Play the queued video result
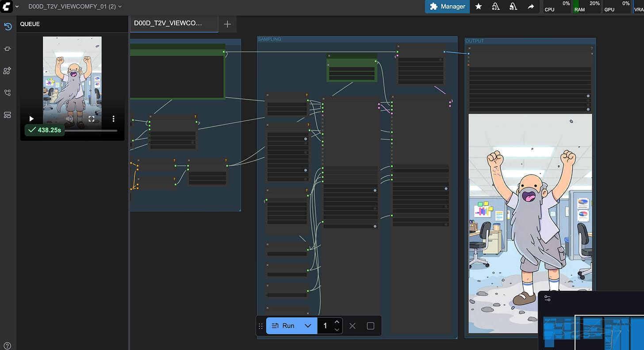Viewport: 644px width, 350px height. tap(31, 118)
